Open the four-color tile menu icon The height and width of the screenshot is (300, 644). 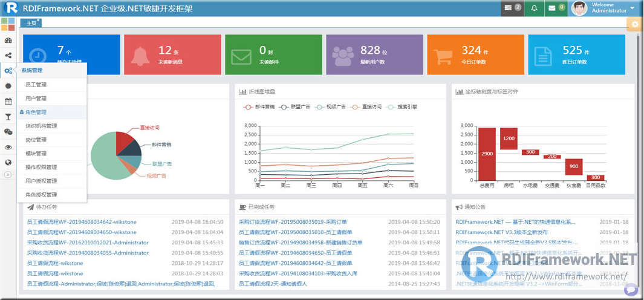(x=8, y=24)
